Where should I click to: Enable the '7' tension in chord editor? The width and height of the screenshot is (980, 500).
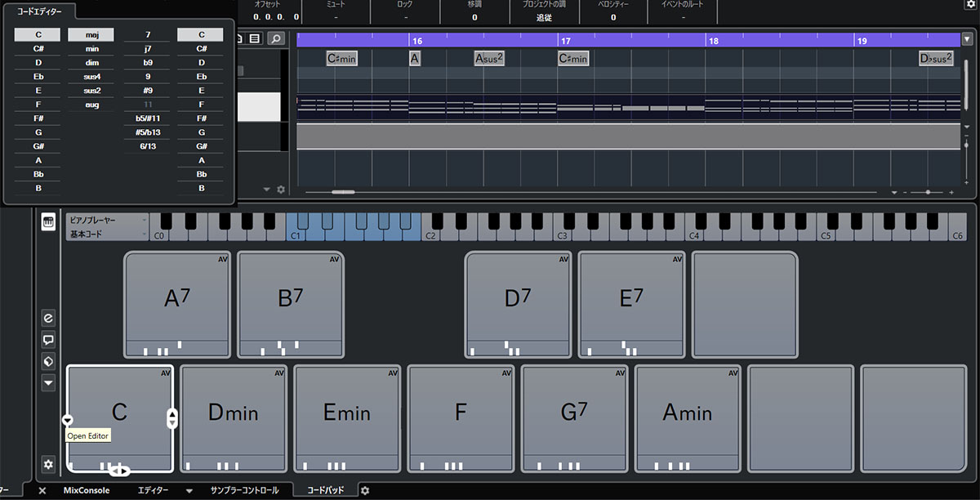(x=147, y=35)
